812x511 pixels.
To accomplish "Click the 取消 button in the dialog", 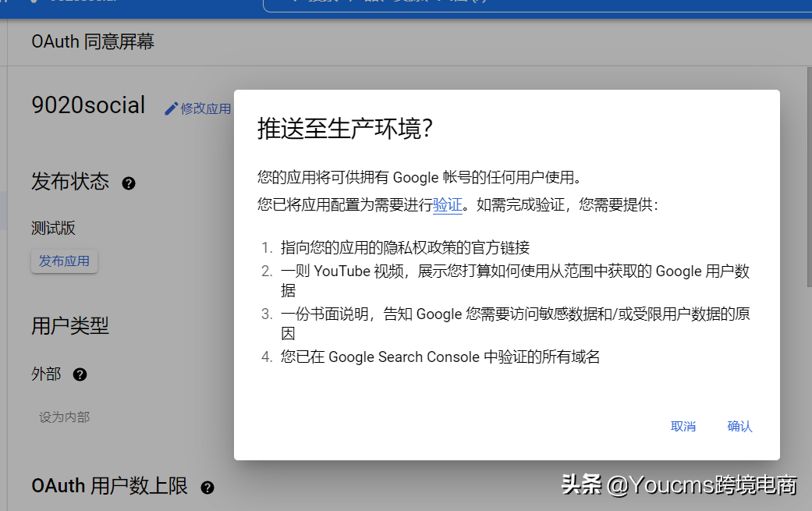I will pos(683,426).
